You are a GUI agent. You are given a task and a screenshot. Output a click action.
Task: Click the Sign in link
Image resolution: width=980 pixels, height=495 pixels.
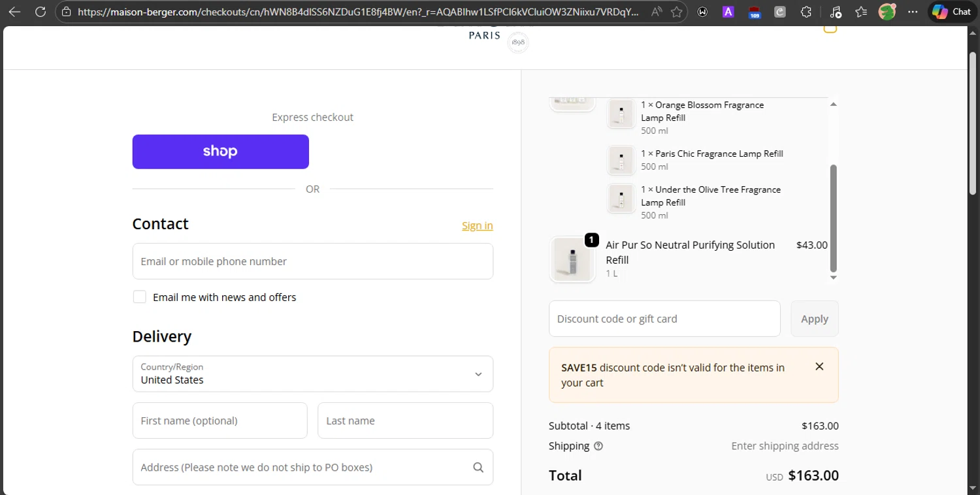(x=478, y=225)
